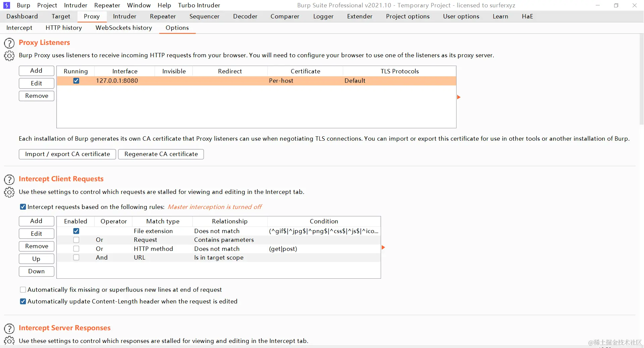Click Regenerate CA certificate
This screenshot has height=348, width=644.
click(x=161, y=154)
